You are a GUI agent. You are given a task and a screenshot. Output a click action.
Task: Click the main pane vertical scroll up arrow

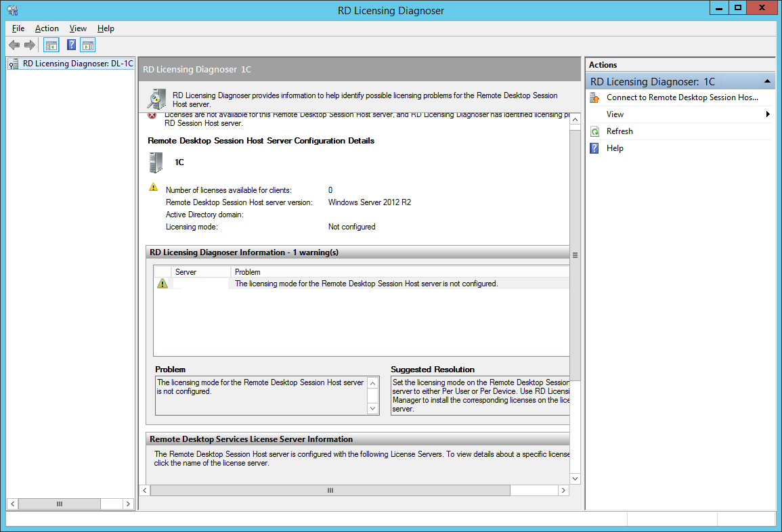pos(575,120)
